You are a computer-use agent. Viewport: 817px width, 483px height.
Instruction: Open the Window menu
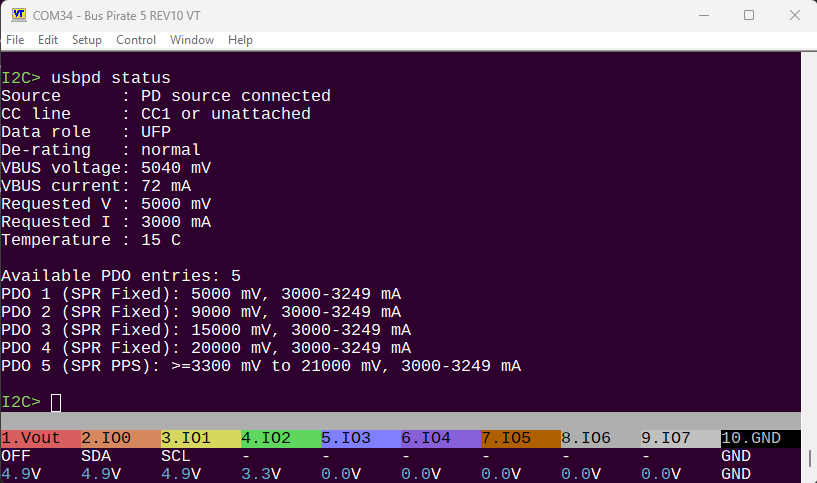[192, 40]
